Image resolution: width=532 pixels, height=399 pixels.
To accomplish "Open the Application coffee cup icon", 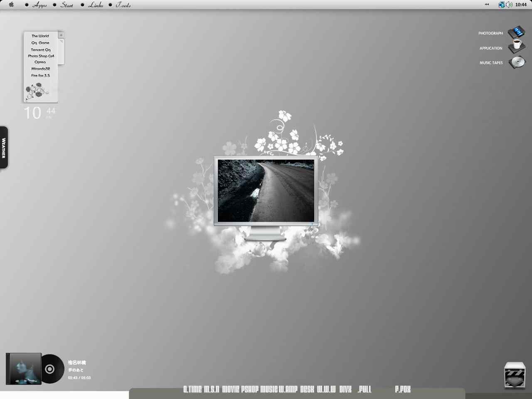I will pyautogui.click(x=517, y=46).
